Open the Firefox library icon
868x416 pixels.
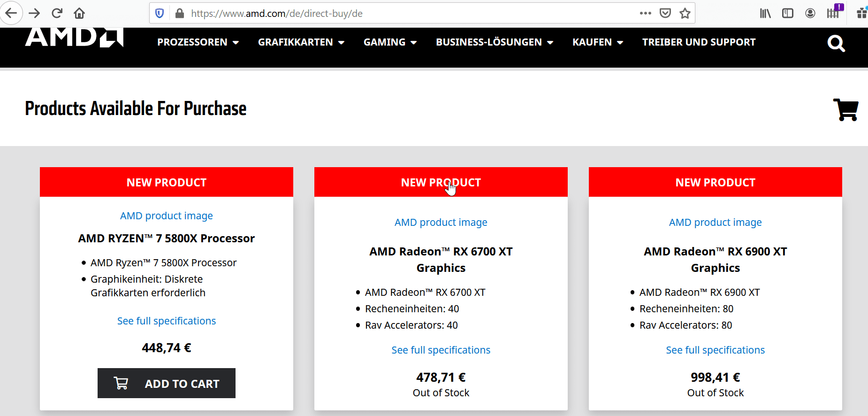click(x=765, y=13)
